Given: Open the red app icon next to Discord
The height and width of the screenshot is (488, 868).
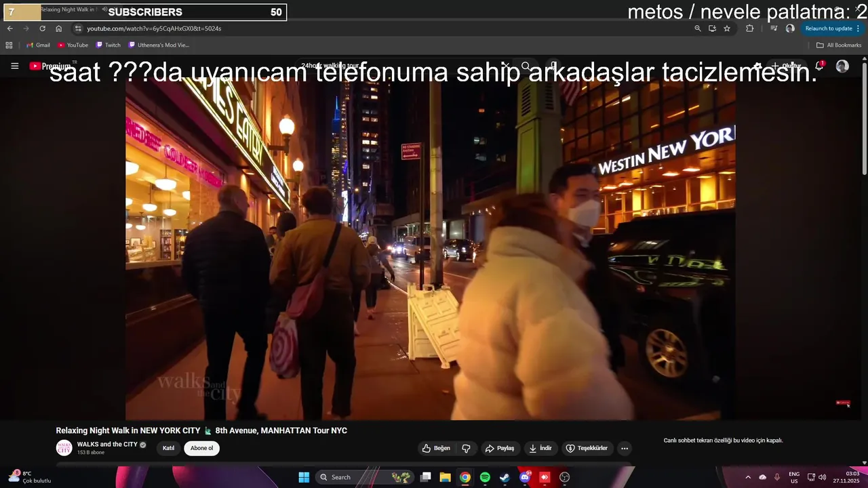Looking at the screenshot, I should tap(545, 477).
